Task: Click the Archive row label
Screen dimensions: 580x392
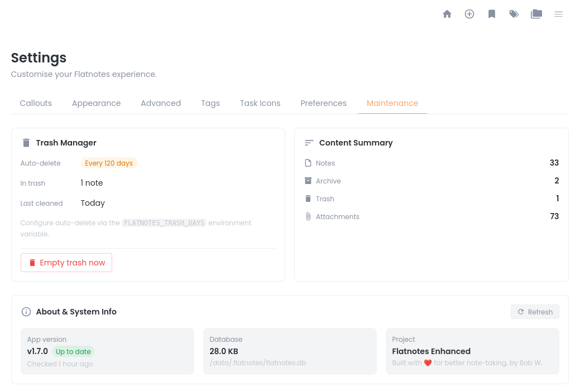Action: [328, 181]
